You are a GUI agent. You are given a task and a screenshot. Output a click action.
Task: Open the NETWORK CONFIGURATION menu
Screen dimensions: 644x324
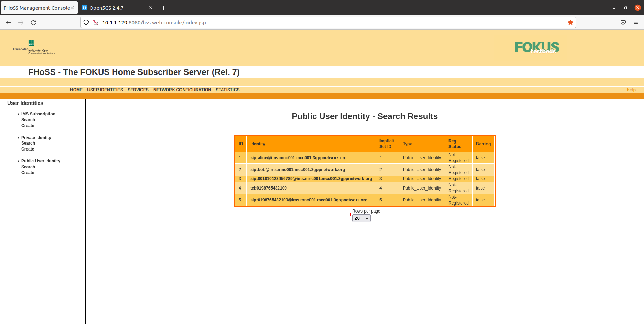[182, 90]
